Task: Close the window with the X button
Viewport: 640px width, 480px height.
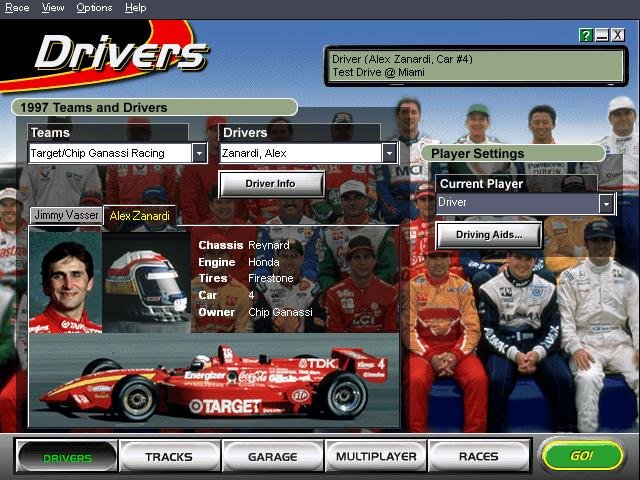Action: [x=618, y=35]
